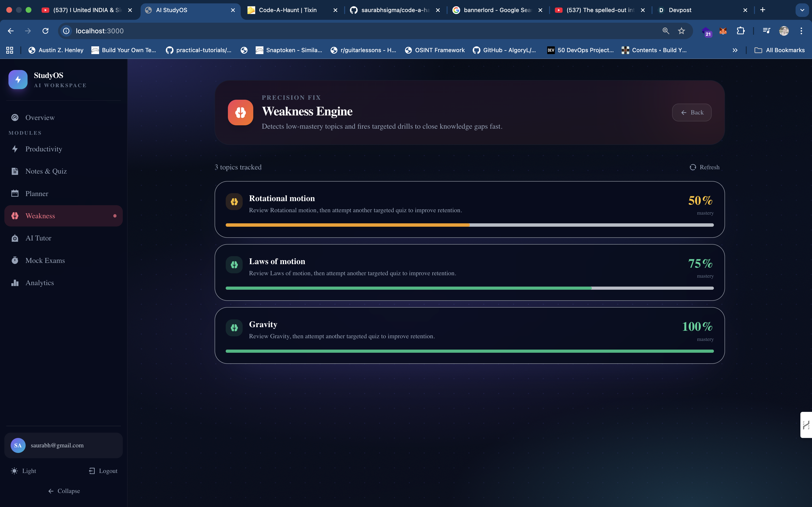Click the Rotational motion brain icon
812x507 pixels.
click(234, 202)
